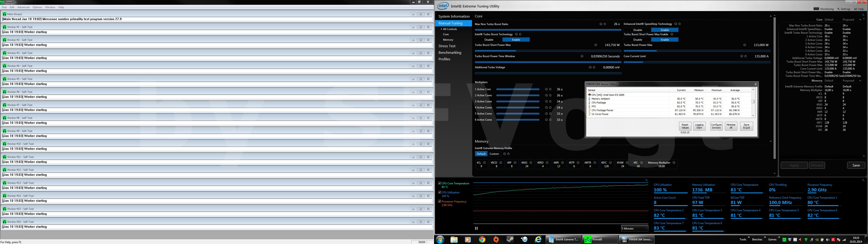Open graph settings wrench above monitoring chart
The height and width of the screenshot is (244, 868).
click(646, 180)
